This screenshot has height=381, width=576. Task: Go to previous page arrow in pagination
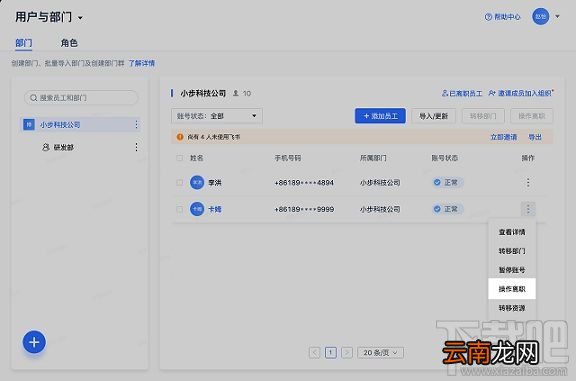(314, 353)
